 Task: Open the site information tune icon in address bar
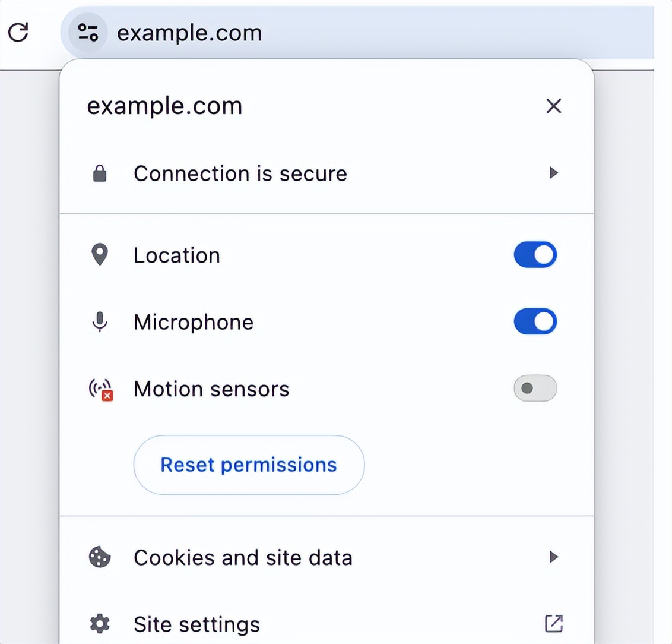click(x=87, y=33)
